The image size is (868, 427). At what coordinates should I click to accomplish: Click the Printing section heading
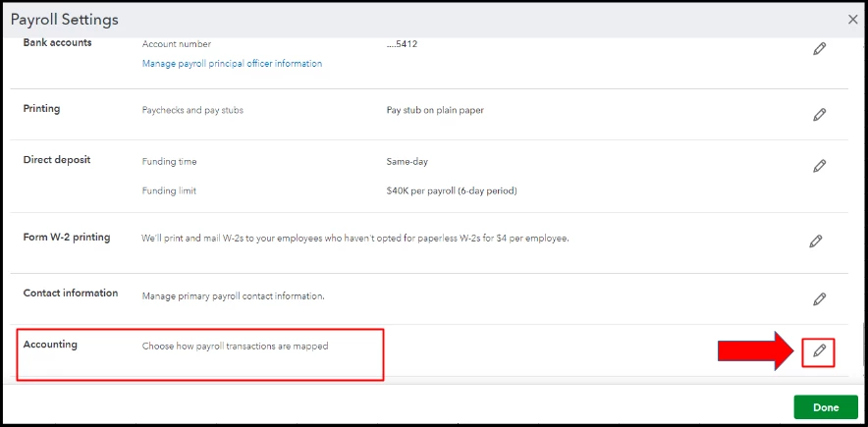tap(41, 108)
